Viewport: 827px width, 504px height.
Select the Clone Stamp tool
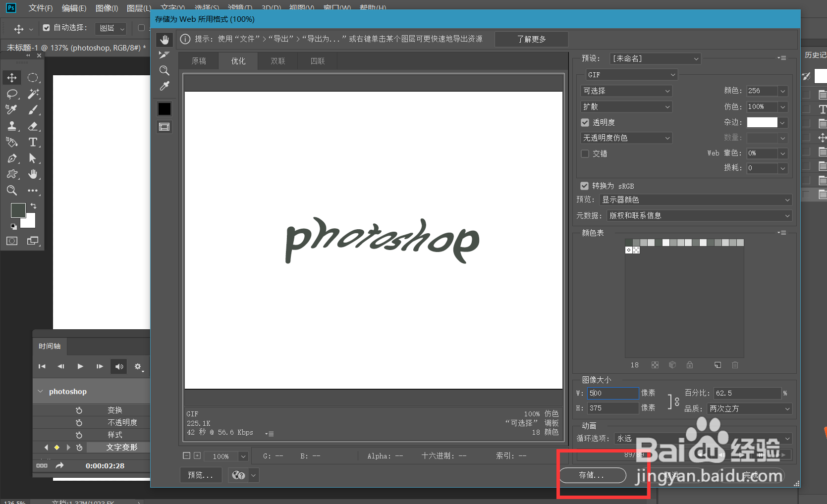pyautogui.click(x=12, y=126)
